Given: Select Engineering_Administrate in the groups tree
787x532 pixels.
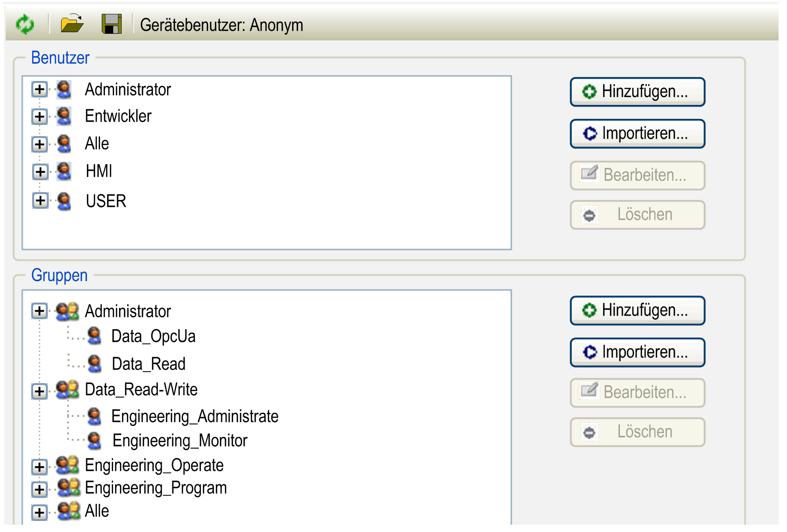Looking at the screenshot, I should 195,416.
